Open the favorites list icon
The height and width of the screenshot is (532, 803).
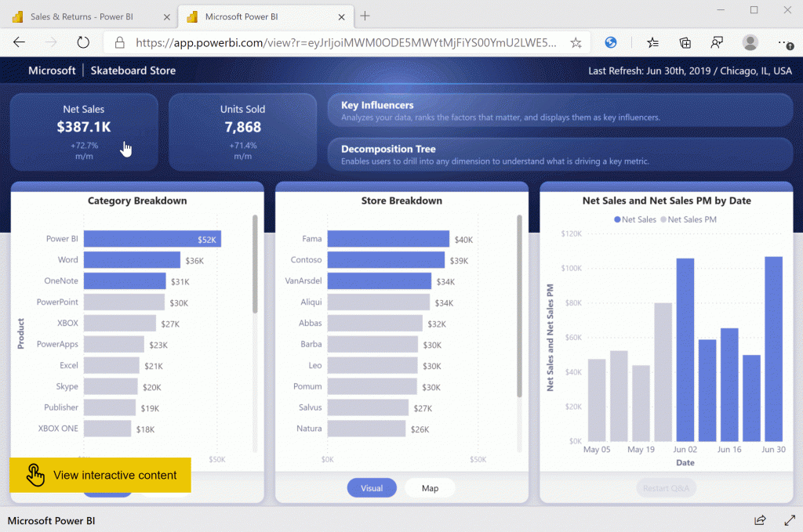click(652, 42)
